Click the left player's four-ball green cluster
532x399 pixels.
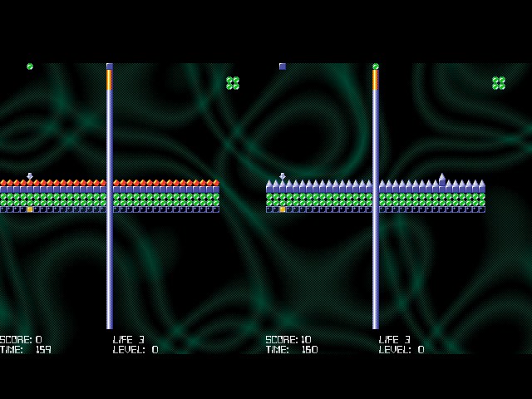coord(233,83)
